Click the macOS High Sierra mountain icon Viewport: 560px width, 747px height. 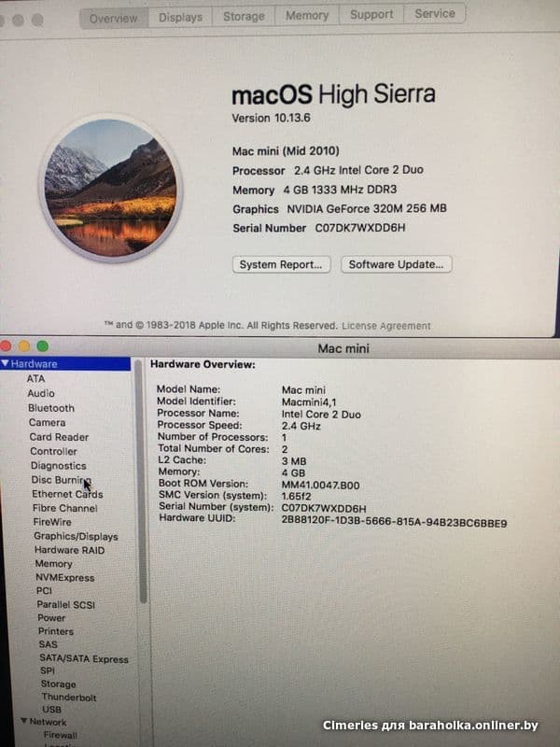tap(110, 189)
